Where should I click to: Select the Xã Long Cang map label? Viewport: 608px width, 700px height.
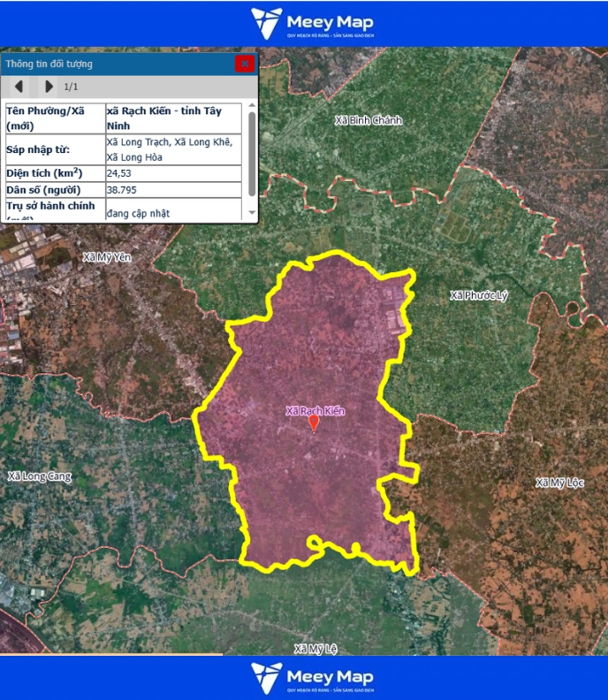[40, 476]
